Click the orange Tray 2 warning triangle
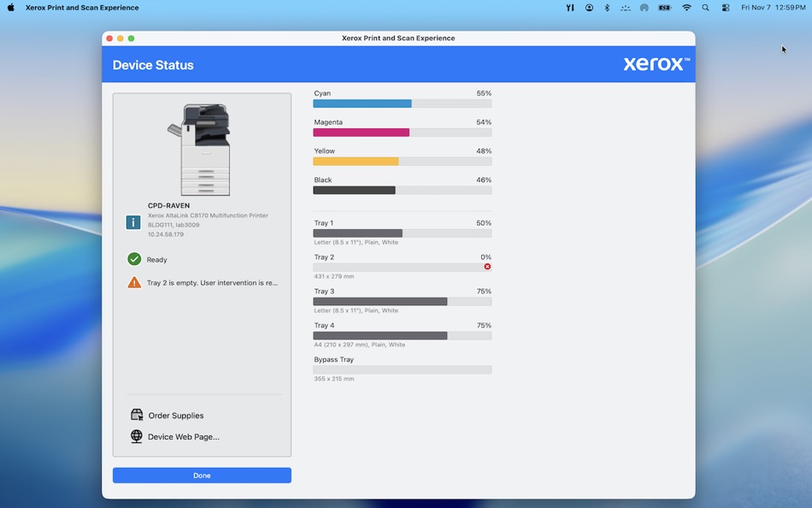Image resolution: width=812 pixels, height=508 pixels. point(134,281)
